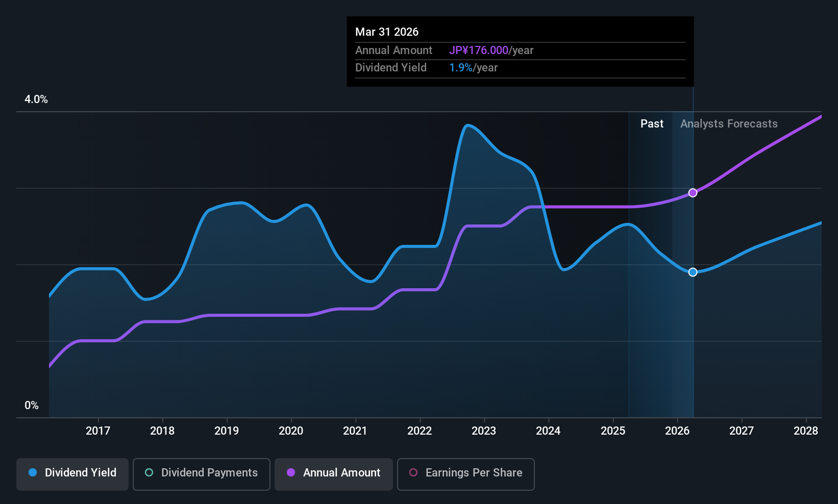
Task: Click the Mar 31 2026 tooltip date
Action: click(387, 32)
